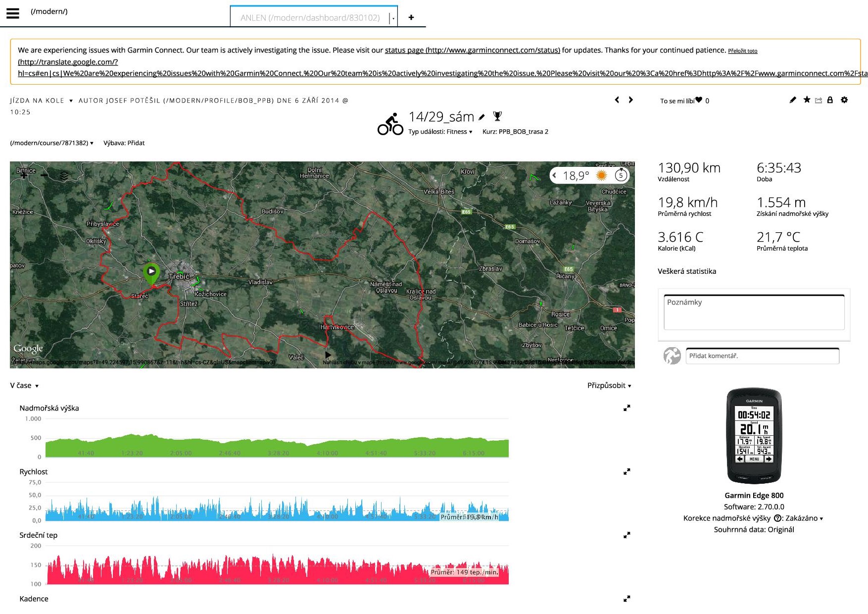Click the Přidat komentář input field
Viewport: 868px width, 614px height.
pyautogui.click(x=762, y=356)
